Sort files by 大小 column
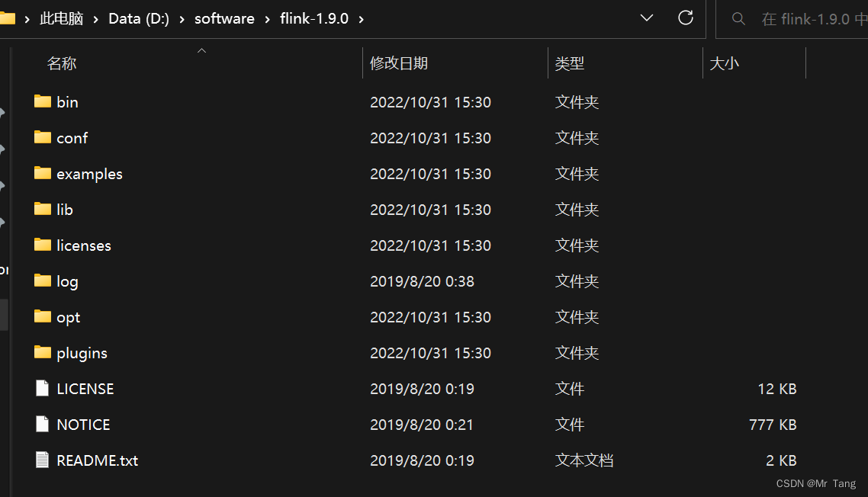 tap(725, 63)
